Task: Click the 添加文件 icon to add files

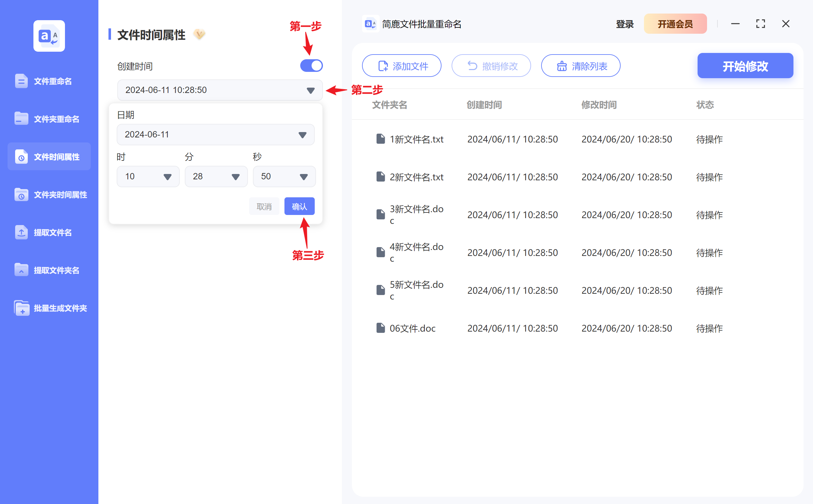Action: point(382,66)
